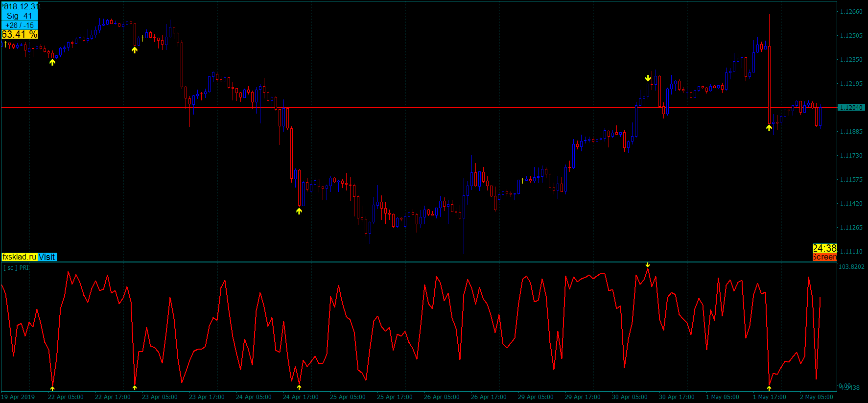The height and width of the screenshot is (403, 868).
Task: Select the 2018.12.31 date label
Action: [20, 6]
